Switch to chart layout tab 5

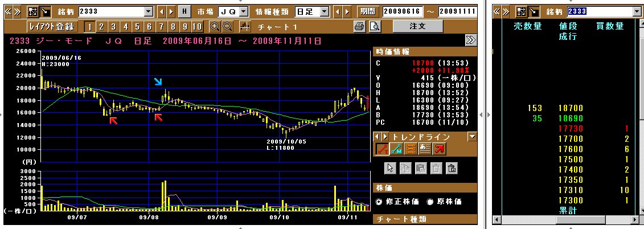pos(137,27)
